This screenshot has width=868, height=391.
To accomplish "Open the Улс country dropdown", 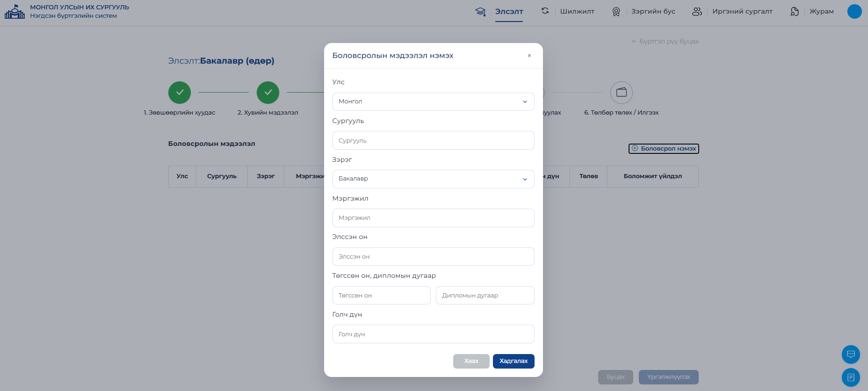I will [434, 101].
